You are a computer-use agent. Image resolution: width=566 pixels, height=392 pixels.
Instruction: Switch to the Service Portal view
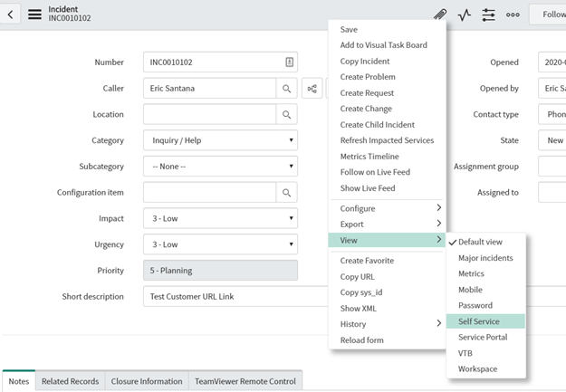486,337
